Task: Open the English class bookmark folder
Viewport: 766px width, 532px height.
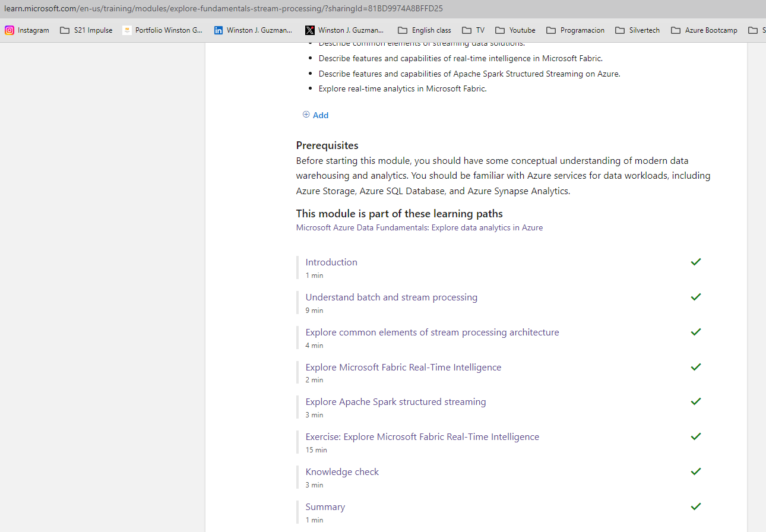Action: click(425, 30)
